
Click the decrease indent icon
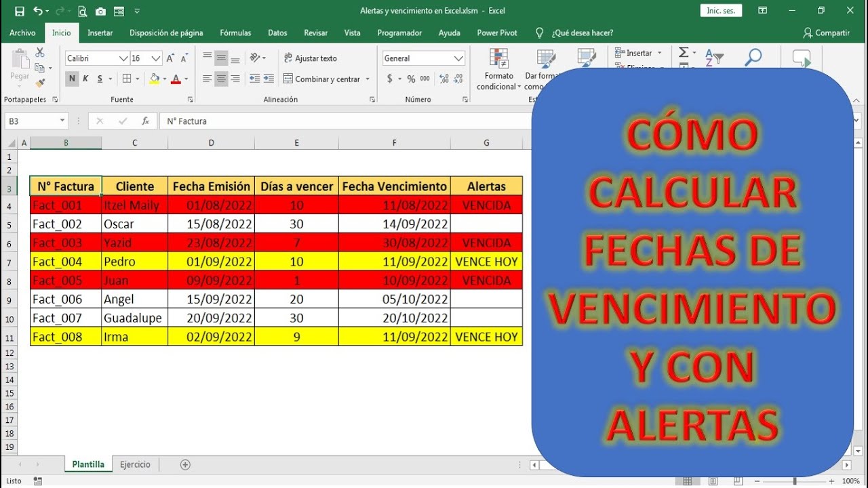pyautogui.click(x=255, y=79)
